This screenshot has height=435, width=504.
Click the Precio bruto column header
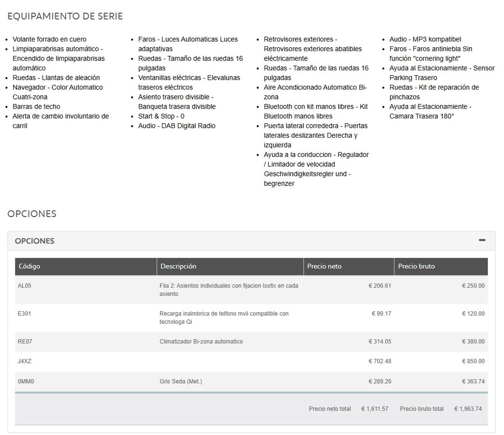pyautogui.click(x=416, y=266)
